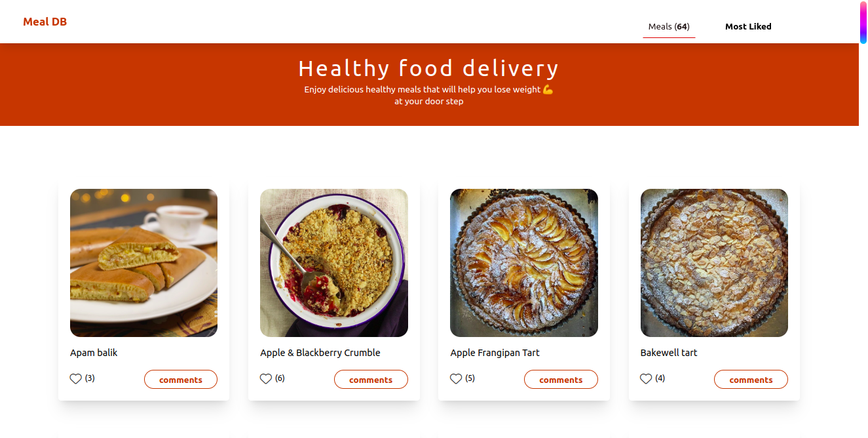Click the Meal DB logo
868x438 pixels.
(x=45, y=21)
